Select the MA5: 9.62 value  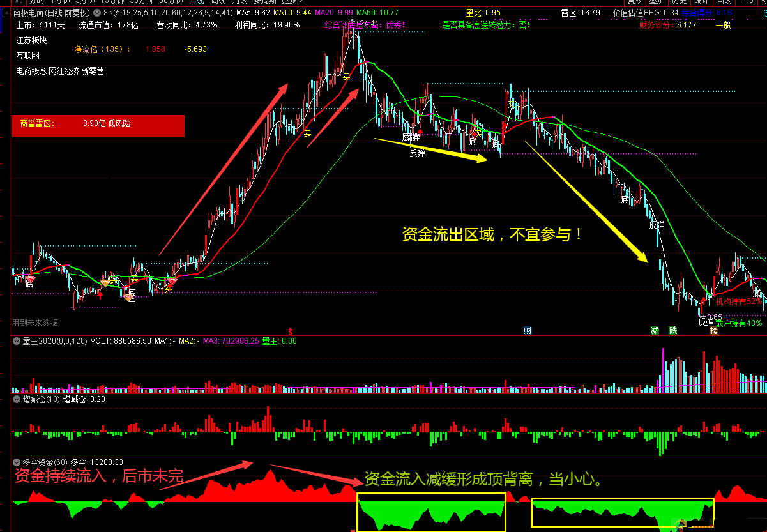(x=253, y=13)
